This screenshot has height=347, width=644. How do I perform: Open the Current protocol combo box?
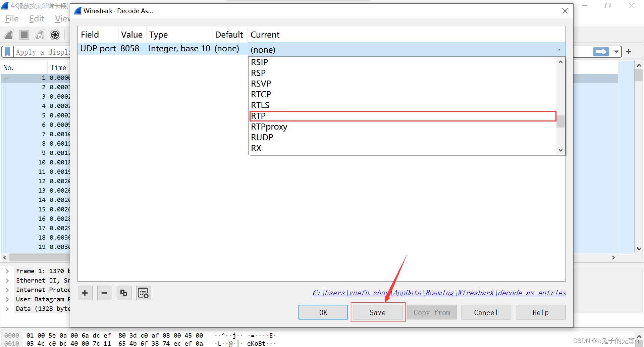tap(407, 50)
